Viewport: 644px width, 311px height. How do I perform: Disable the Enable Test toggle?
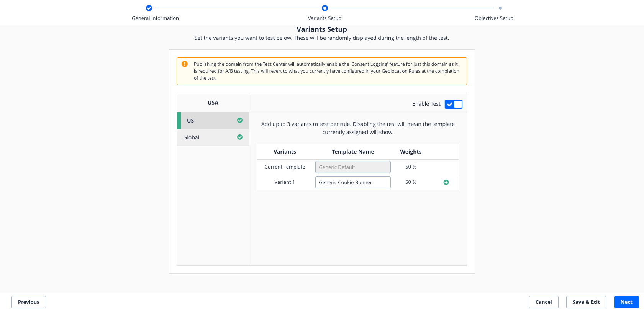click(x=454, y=104)
